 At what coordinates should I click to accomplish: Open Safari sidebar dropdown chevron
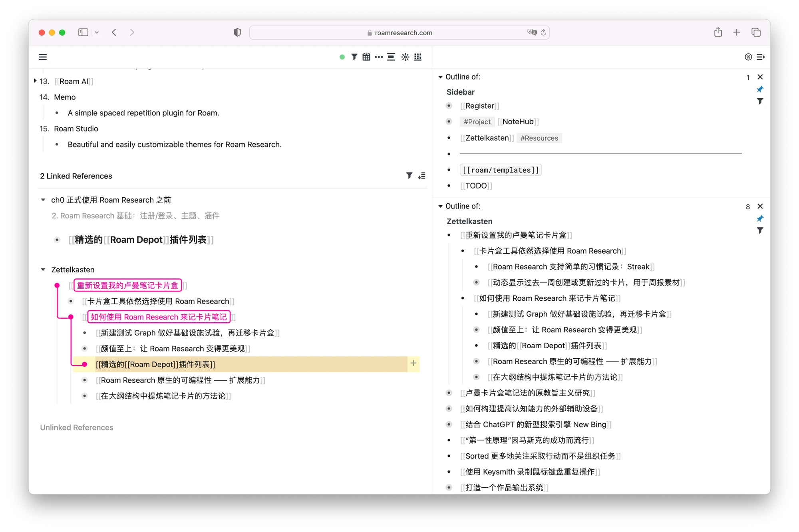click(x=97, y=33)
